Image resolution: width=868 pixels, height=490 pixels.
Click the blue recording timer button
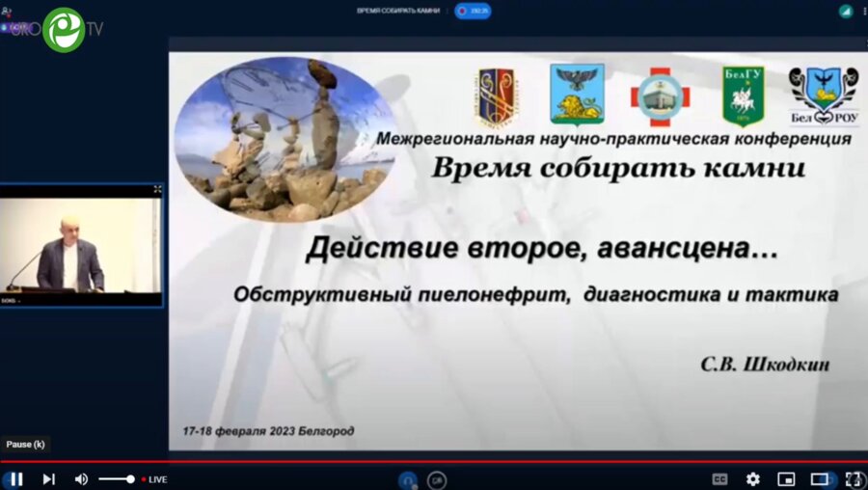click(473, 11)
